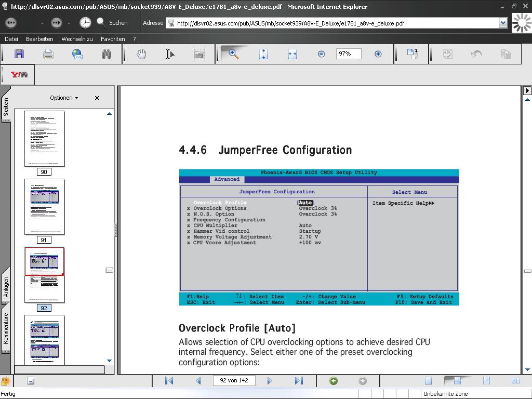Click the Undo arrow icon
532x399 pixels.
476,54
